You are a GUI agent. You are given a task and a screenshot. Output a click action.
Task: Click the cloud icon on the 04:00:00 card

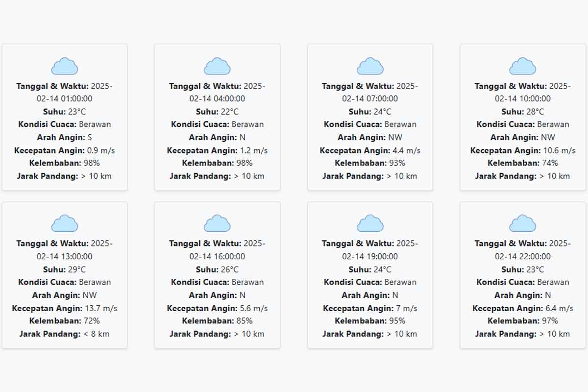pyautogui.click(x=217, y=66)
